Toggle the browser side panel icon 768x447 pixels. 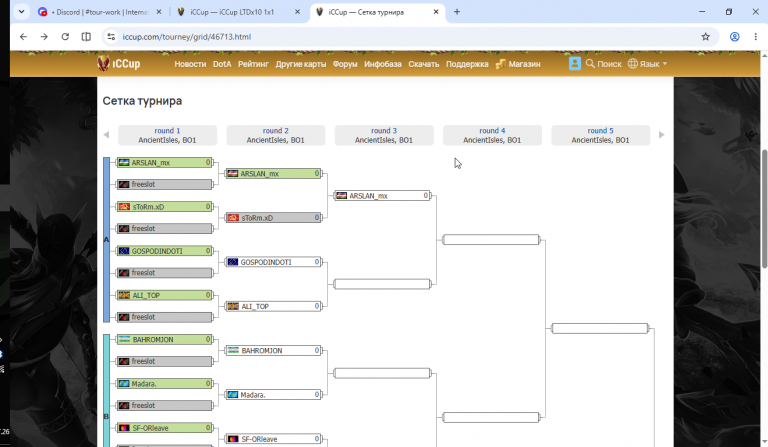[86, 37]
